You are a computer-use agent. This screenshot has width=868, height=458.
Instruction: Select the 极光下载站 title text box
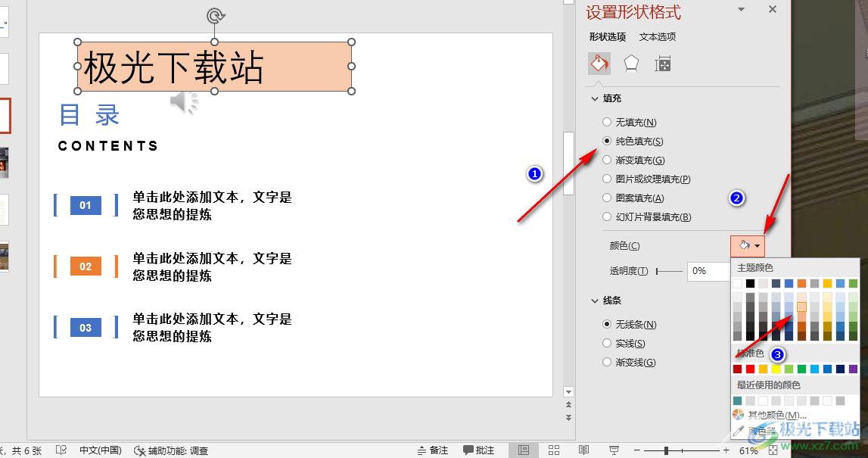click(214, 67)
